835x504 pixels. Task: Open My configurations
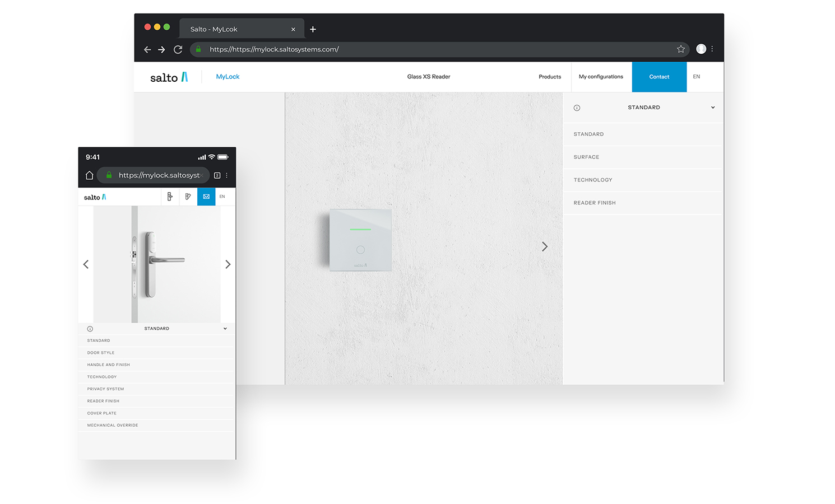pos(601,77)
